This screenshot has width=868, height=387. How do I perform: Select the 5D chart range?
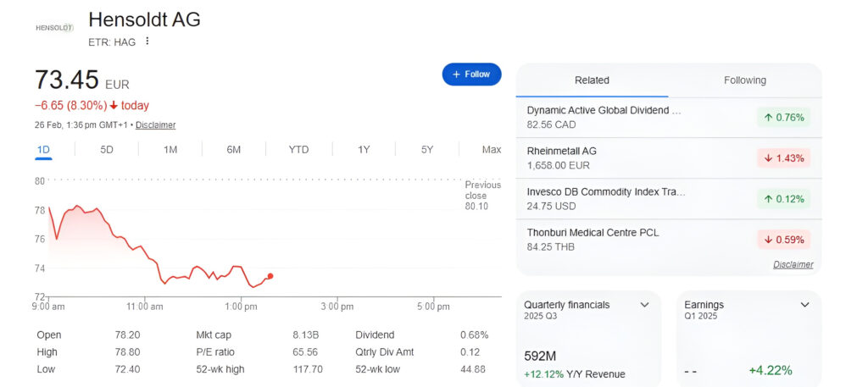107,150
